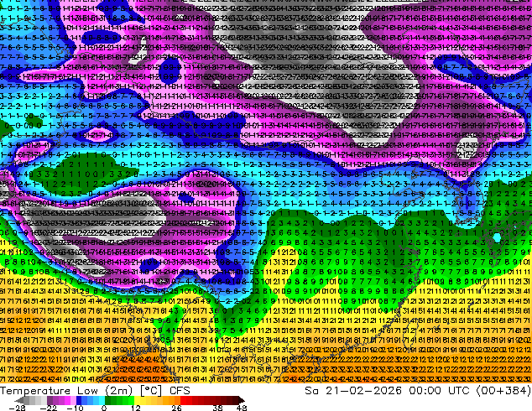Click the green section of the color legend
532x411 pixels.
(x=119, y=400)
